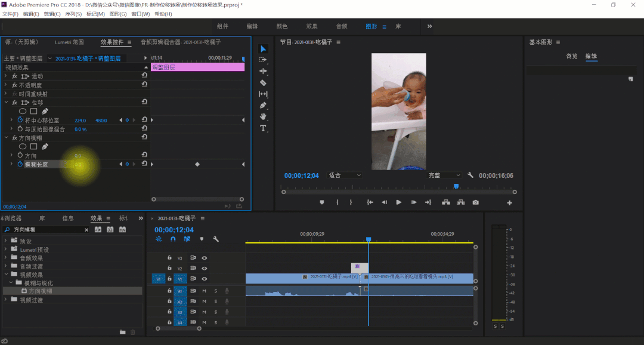Image resolution: width=644 pixels, height=345 pixels.
Task: Go to the In point
Action: point(370,202)
